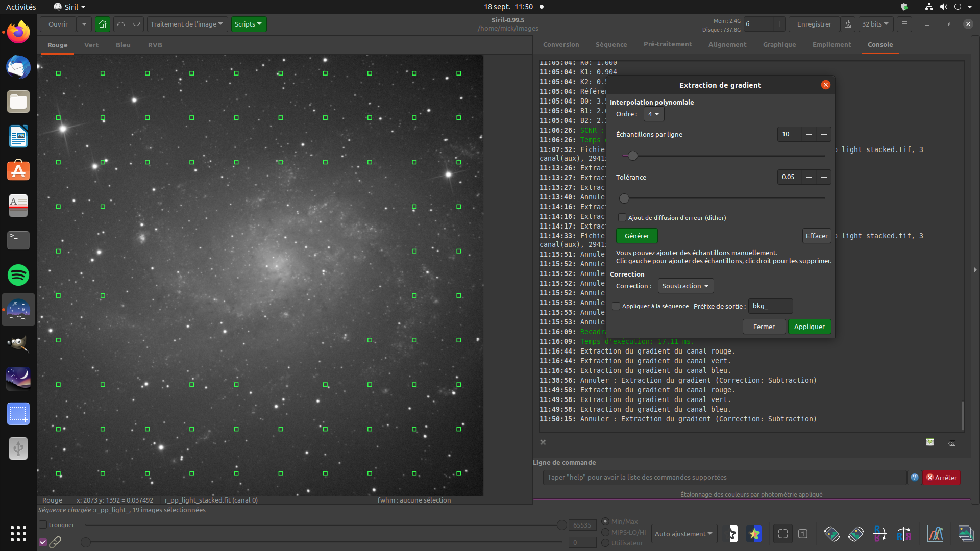Open the Ordre polynomial degree dropdown
This screenshot has width=980, height=551.
tap(653, 114)
